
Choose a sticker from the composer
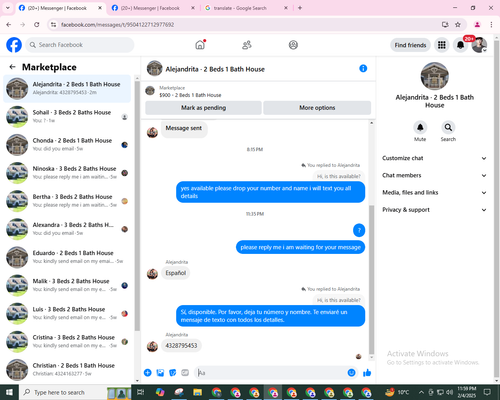(x=173, y=373)
